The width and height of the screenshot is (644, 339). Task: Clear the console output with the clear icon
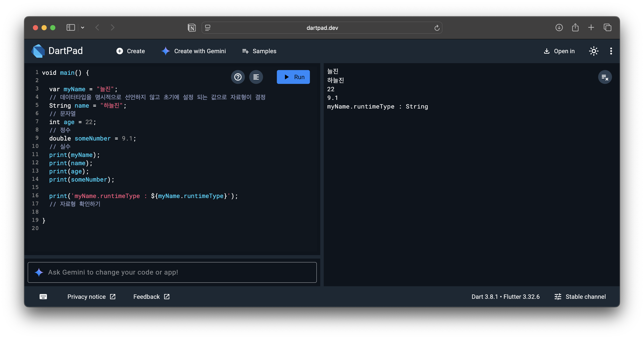tap(605, 77)
